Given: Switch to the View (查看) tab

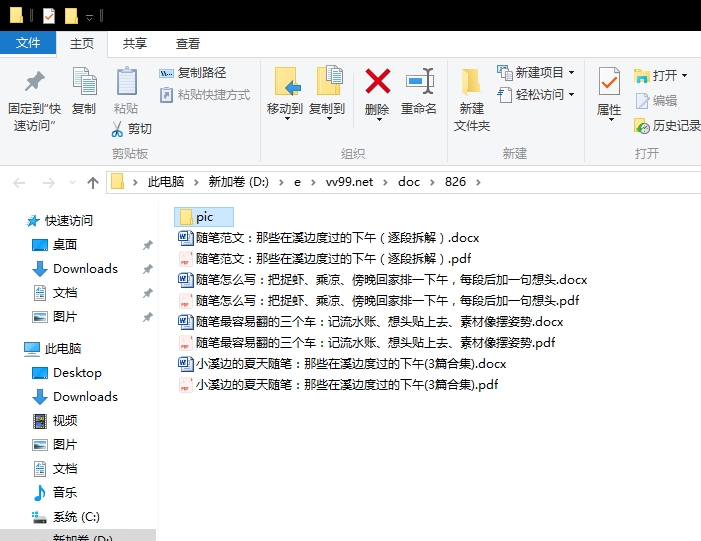Looking at the screenshot, I should pos(188,44).
